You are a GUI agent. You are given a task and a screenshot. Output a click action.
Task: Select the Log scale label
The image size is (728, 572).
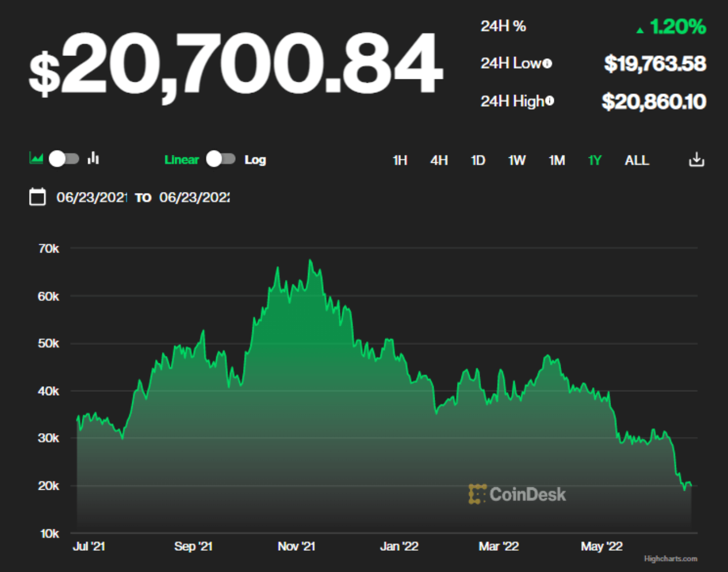[x=255, y=160]
